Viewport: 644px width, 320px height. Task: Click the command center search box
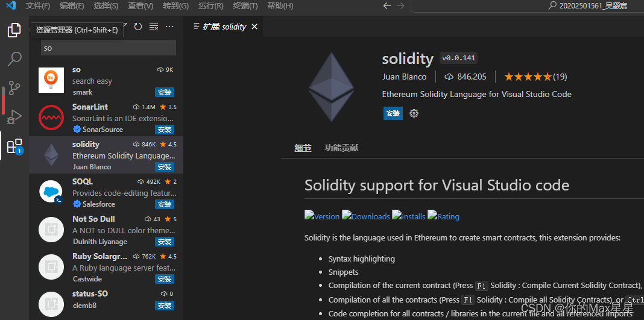click(528, 6)
